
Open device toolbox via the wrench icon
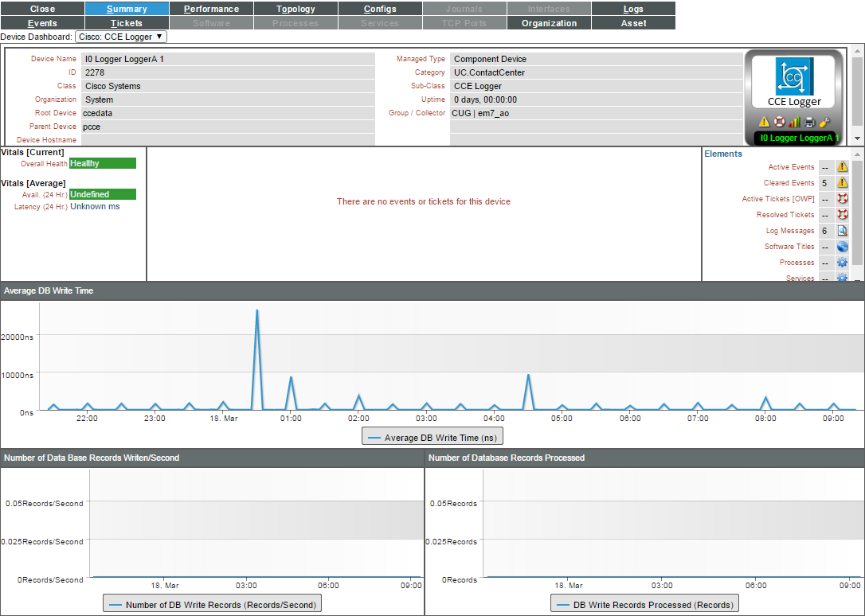coord(824,122)
